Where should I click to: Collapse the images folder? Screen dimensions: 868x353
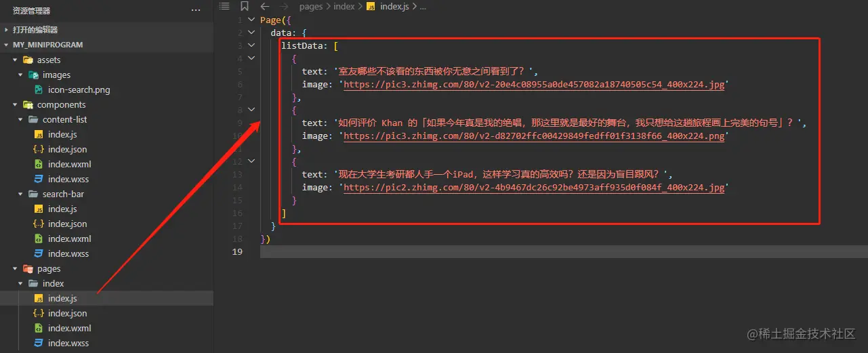point(21,75)
